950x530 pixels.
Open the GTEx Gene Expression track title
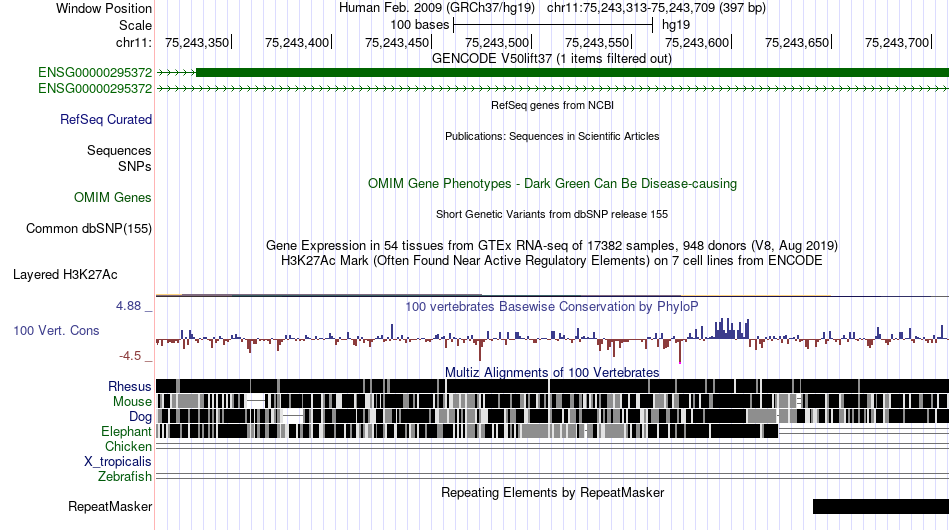tap(552, 245)
